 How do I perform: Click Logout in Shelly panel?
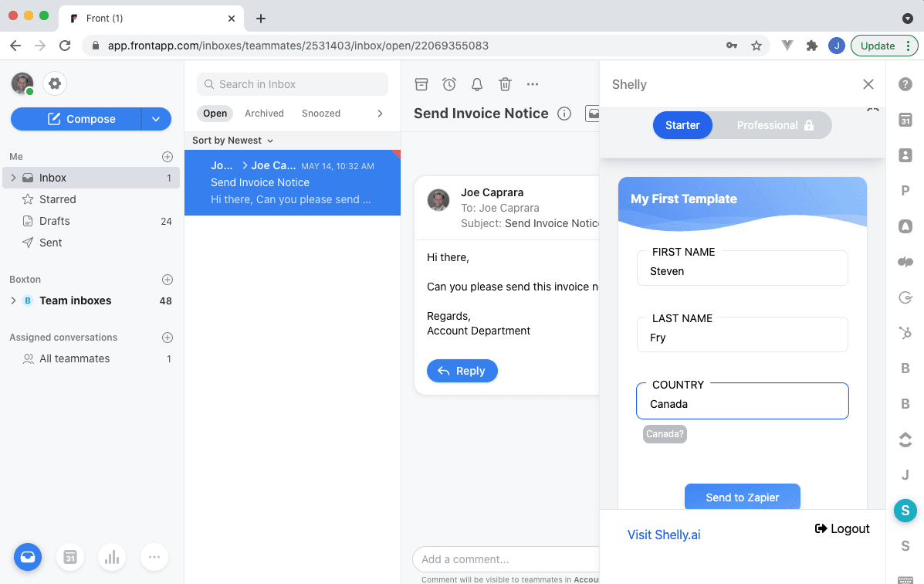(842, 528)
